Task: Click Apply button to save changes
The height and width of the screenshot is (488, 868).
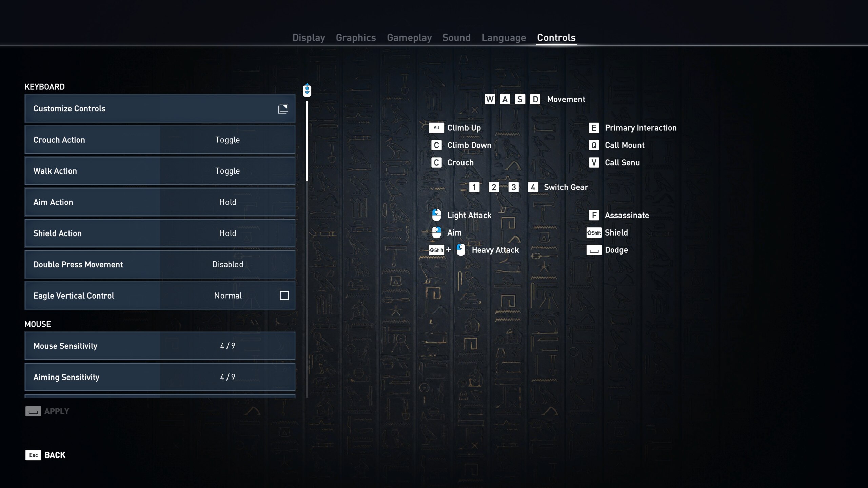Action: [47, 410]
